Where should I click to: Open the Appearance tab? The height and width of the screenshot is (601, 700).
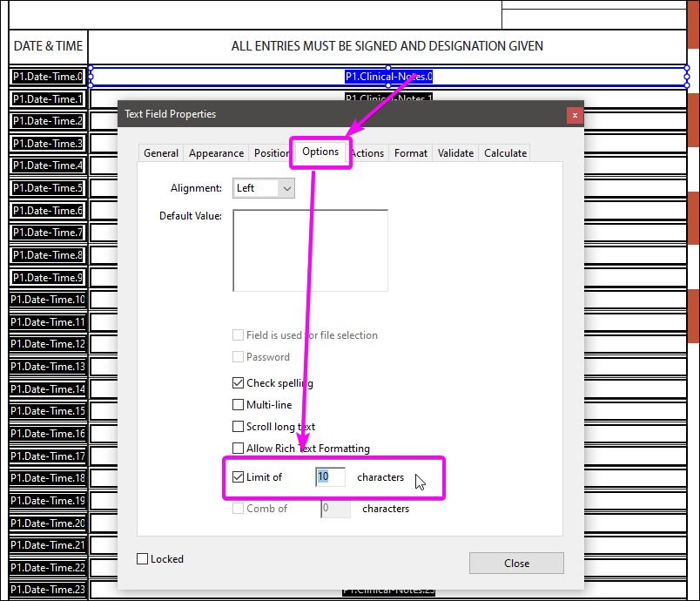coord(216,152)
